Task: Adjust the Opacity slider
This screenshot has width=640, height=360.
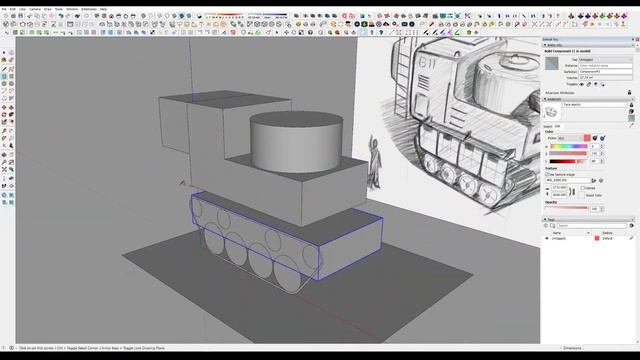Action: (566, 208)
